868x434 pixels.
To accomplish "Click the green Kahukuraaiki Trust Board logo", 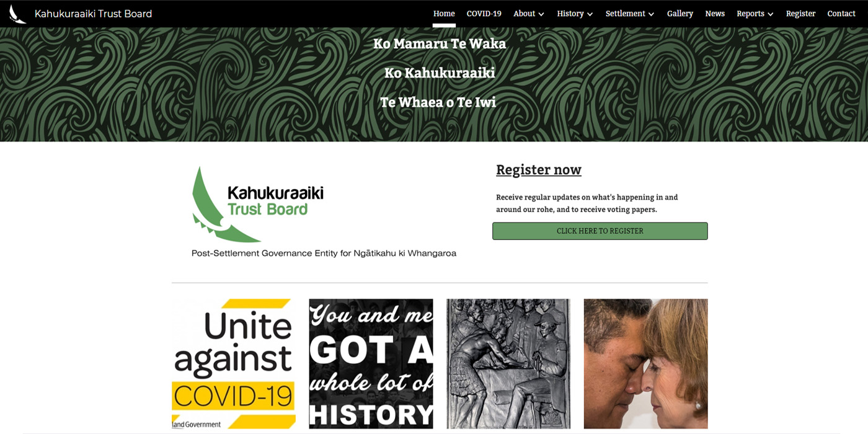I will click(324, 211).
